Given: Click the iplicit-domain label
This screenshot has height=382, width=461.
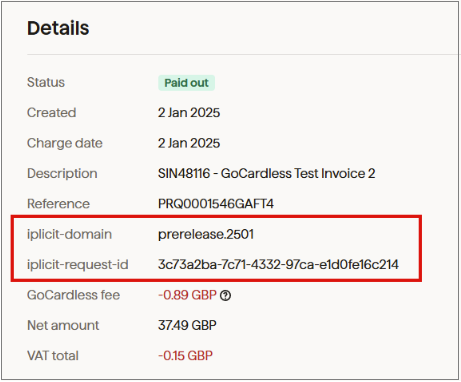Looking at the screenshot, I should pos(69,234).
